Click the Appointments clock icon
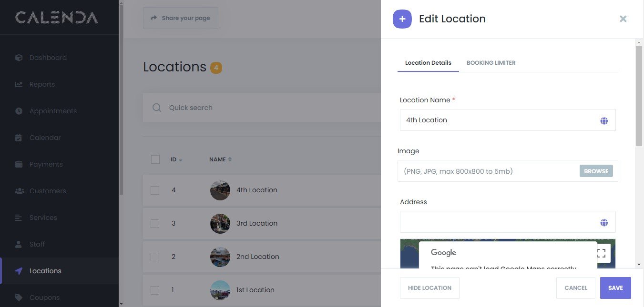 pos(19,111)
